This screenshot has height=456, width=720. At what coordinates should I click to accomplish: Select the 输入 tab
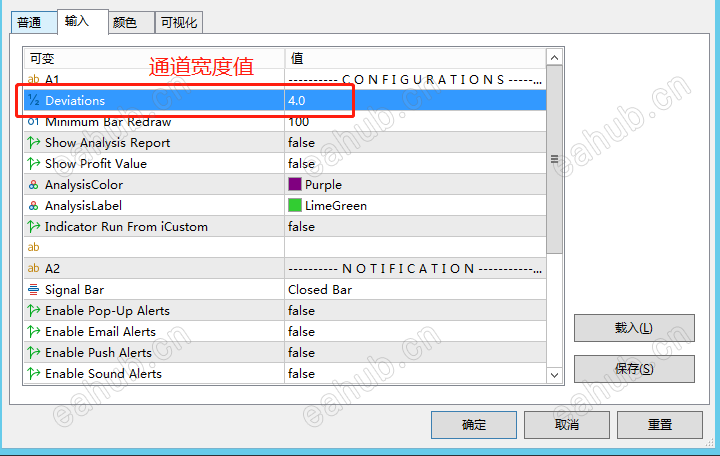tap(83, 21)
